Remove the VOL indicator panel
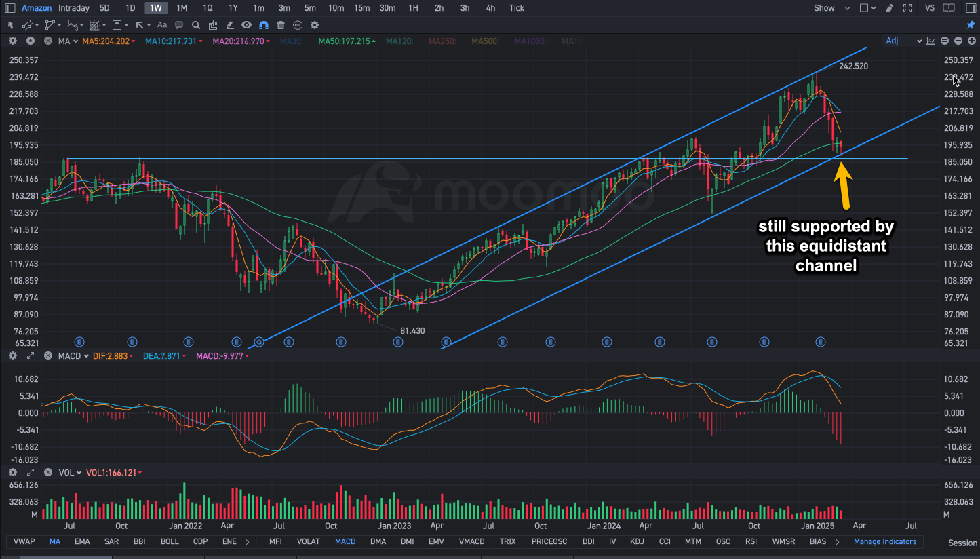 click(48, 472)
